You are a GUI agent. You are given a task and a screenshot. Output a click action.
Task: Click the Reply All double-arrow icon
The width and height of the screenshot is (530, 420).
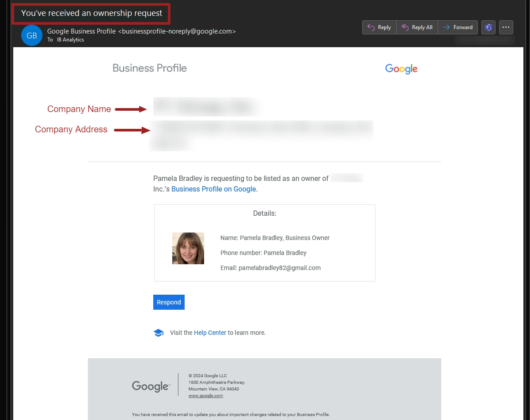(405, 27)
